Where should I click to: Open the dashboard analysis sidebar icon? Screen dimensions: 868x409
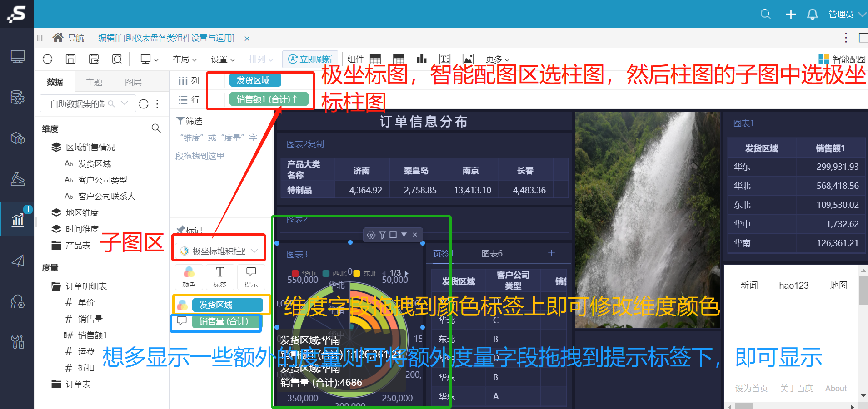point(17,219)
